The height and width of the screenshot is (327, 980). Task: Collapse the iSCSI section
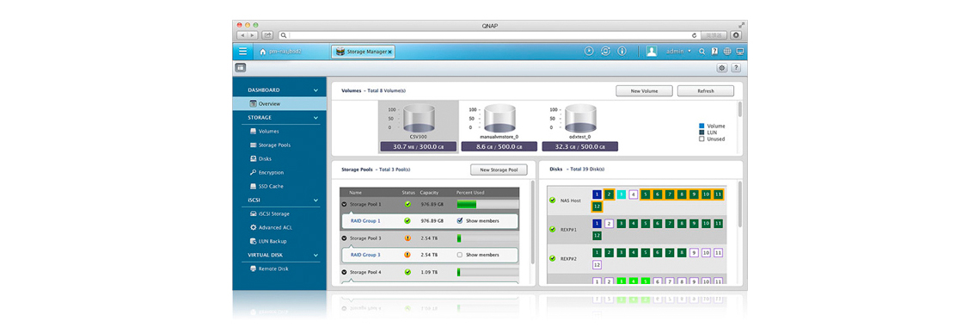[315, 201]
